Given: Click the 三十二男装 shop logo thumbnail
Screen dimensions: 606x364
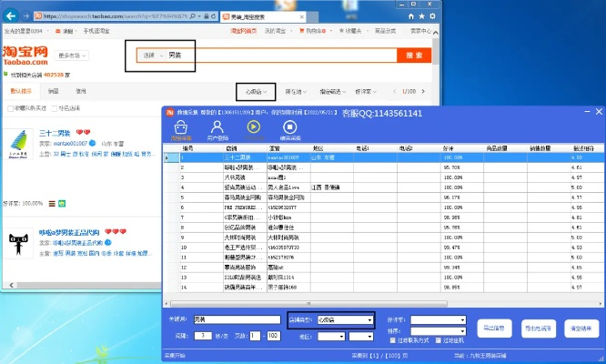Looking at the screenshot, I should point(20,143).
